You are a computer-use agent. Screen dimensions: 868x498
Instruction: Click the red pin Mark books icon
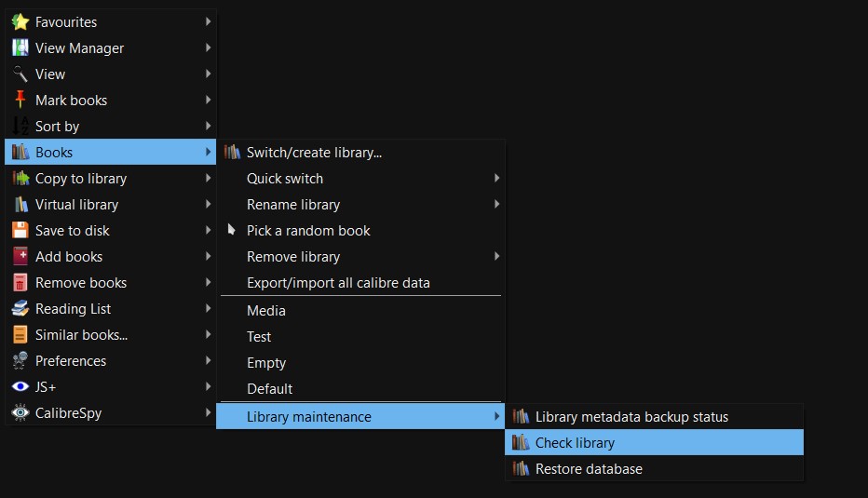[x=20, y=101]
